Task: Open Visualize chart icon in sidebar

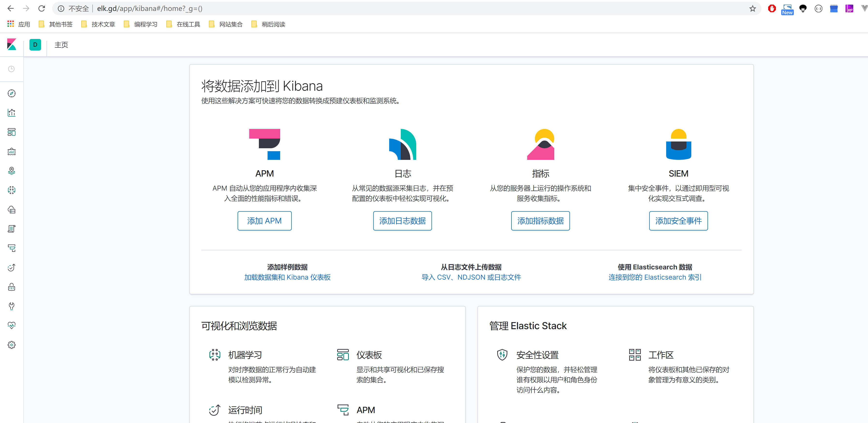Action: (x=11, y=112)
